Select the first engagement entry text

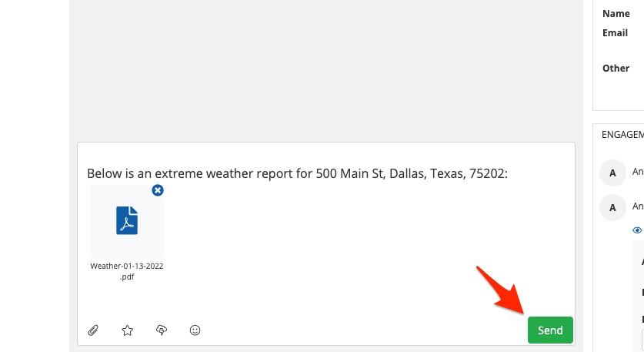point(638,173)
